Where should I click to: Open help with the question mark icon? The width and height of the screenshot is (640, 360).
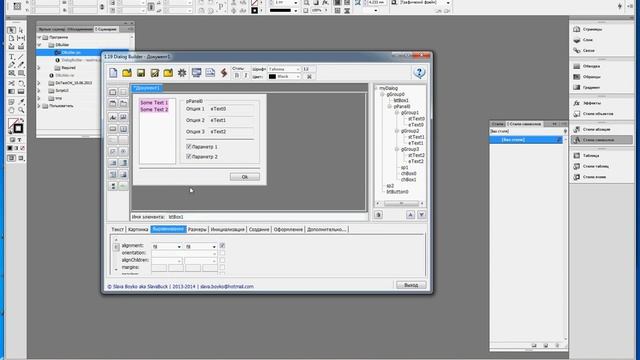419,73
